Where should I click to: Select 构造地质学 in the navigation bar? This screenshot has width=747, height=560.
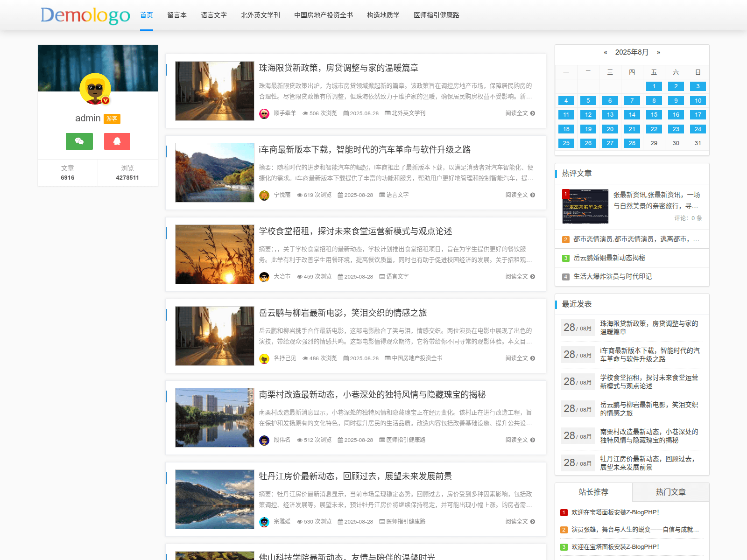(383, 15)
